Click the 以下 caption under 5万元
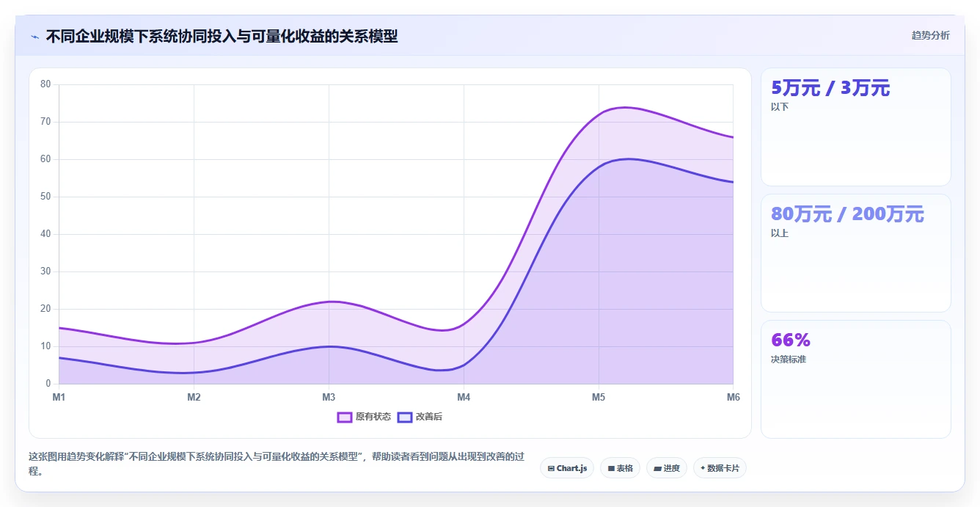980x507 pixels. point(780,107)
